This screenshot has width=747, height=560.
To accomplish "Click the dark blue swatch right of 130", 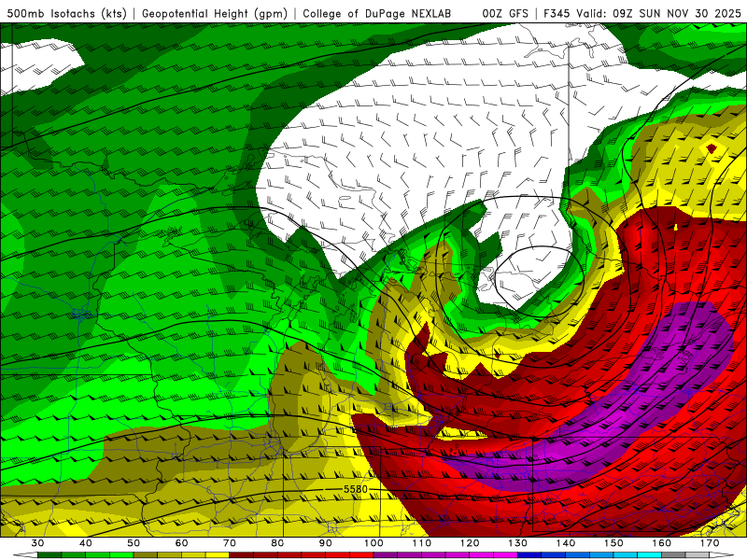I will click(529, 555).
